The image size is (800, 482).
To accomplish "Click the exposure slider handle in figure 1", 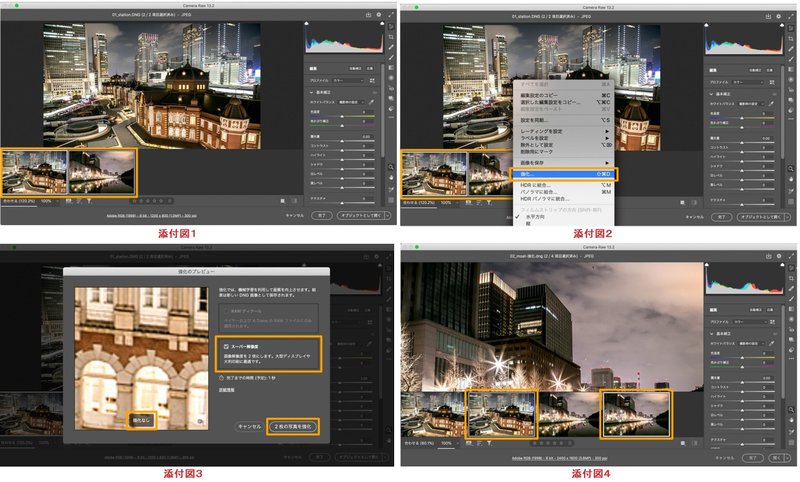I will click(x=342, y=140).
